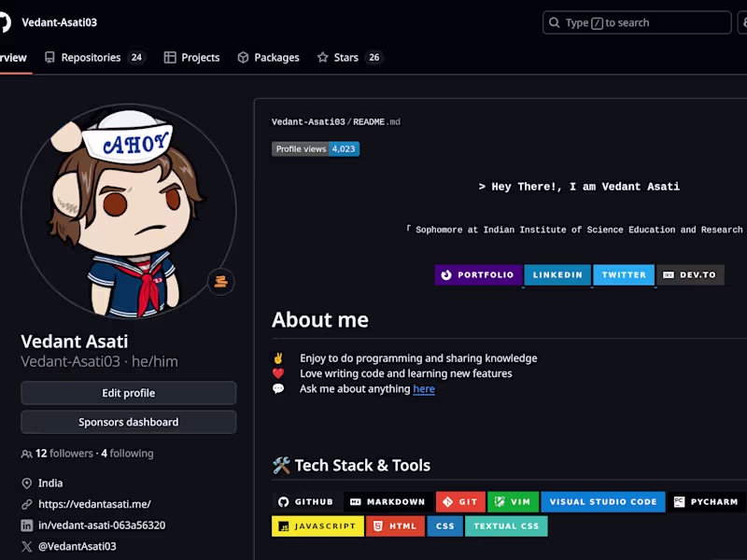This screenshot has width=747, height=560.
Task: Click the Edit profile button
Action: point(128,393)
